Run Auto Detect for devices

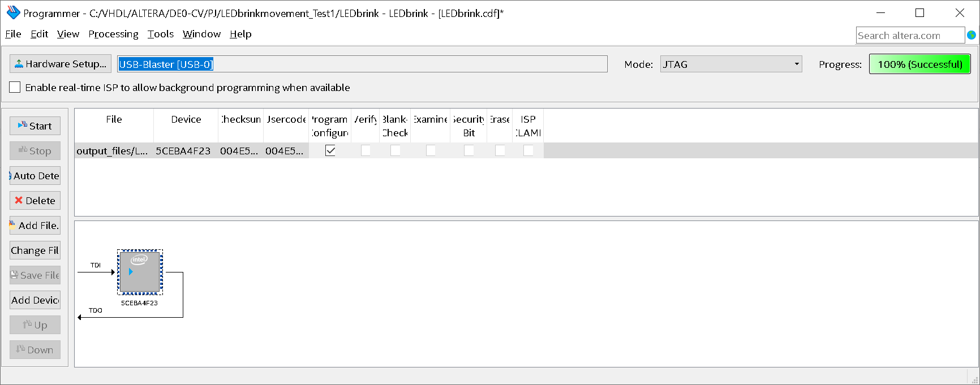[x=35, y=176]
